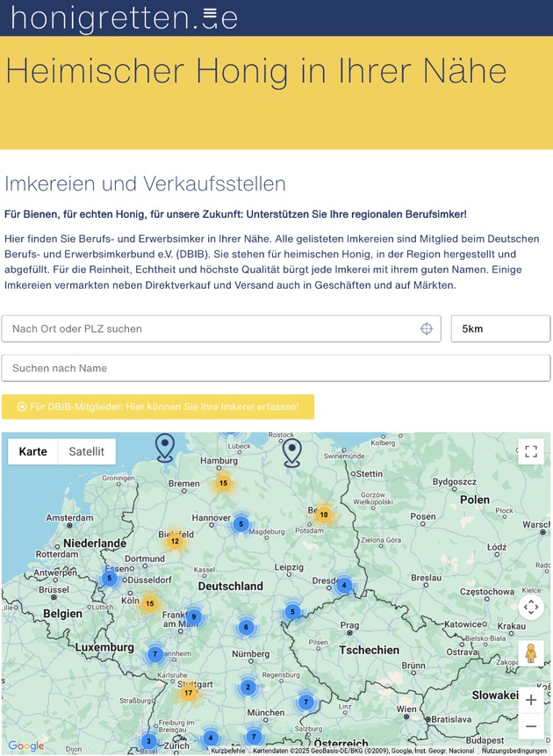553x756 pixels.
Task: Open the 5 cluster near Essen
Action: pyautogui.click(x=110, y=578)
